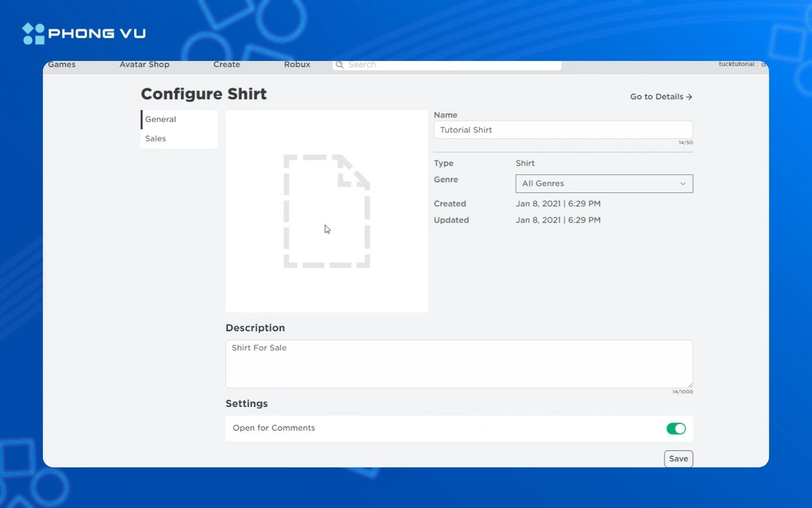Click the tucktutorial username

coord(736,64)
